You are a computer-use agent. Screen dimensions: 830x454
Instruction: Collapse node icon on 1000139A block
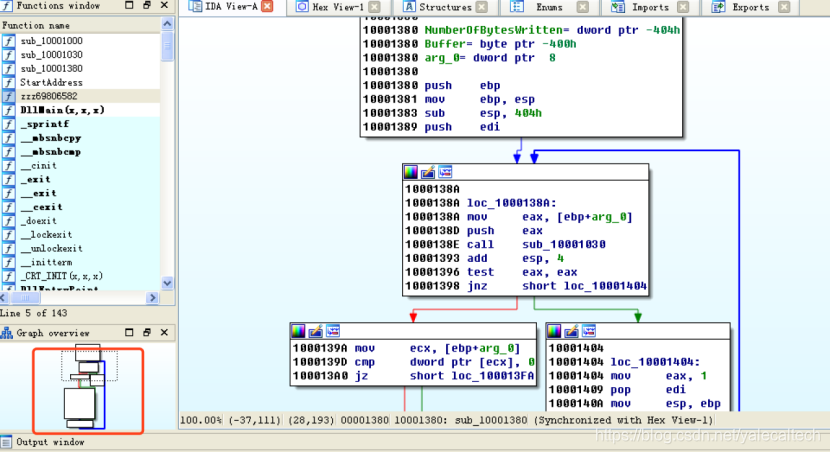point(332,331)
